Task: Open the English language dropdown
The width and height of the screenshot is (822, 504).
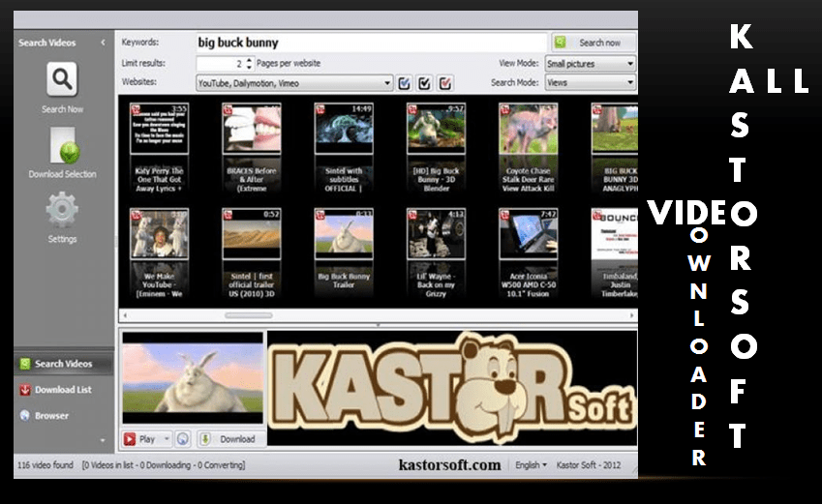Action: [531, 465]
